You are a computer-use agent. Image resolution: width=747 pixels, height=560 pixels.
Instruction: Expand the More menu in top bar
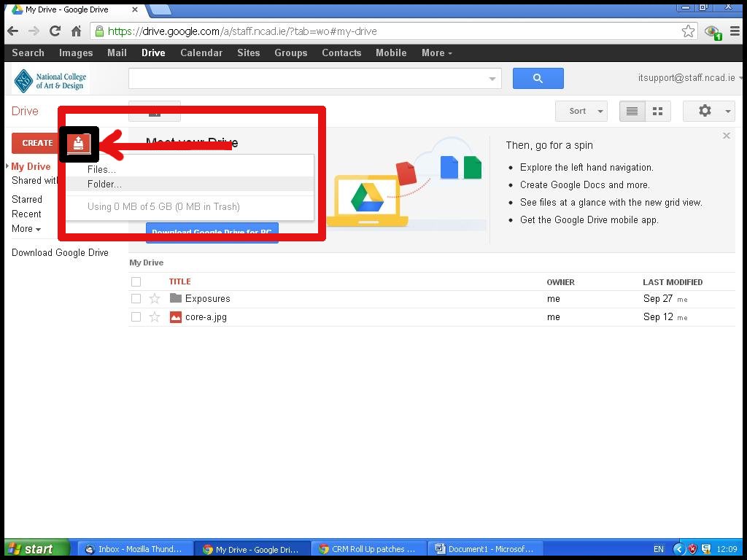pyautogui.click(x=436, y=52)
